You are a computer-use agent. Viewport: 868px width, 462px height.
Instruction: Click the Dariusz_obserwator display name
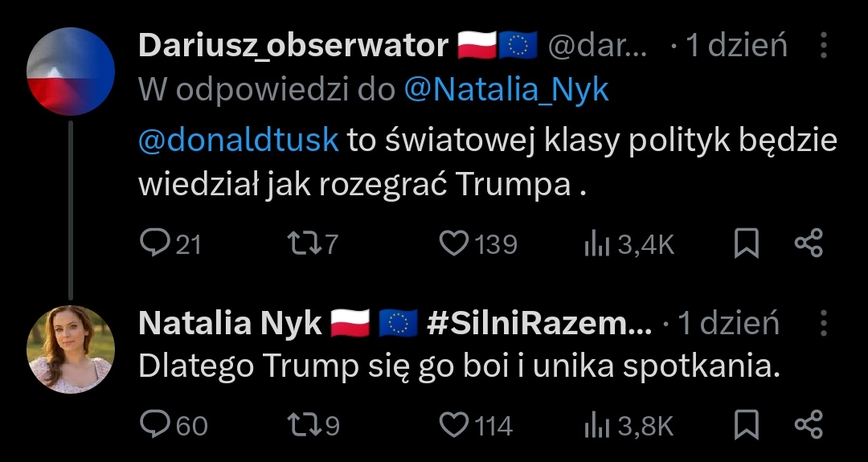pos(293,47)
